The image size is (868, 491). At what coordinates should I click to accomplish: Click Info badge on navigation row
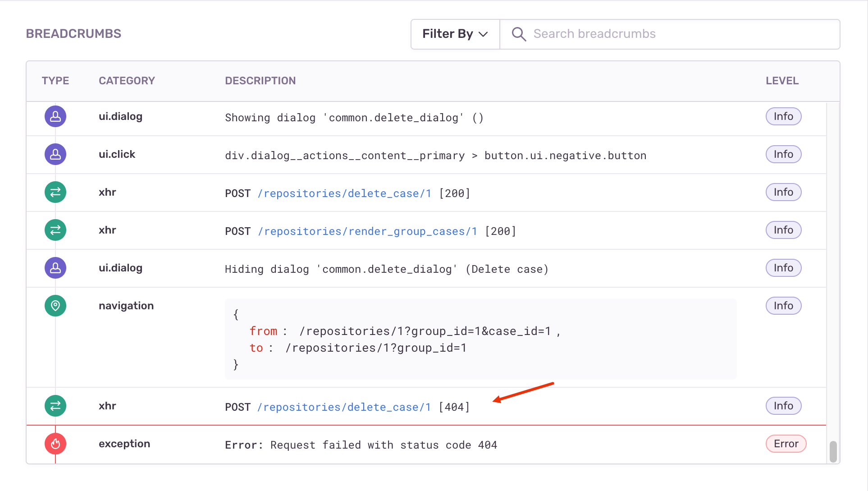click(x=783, y=306)
